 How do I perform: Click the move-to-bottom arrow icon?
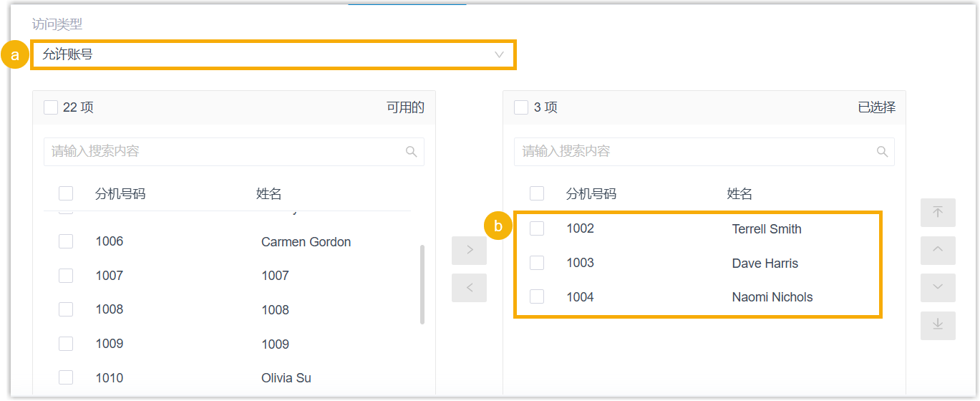(938, 325)
